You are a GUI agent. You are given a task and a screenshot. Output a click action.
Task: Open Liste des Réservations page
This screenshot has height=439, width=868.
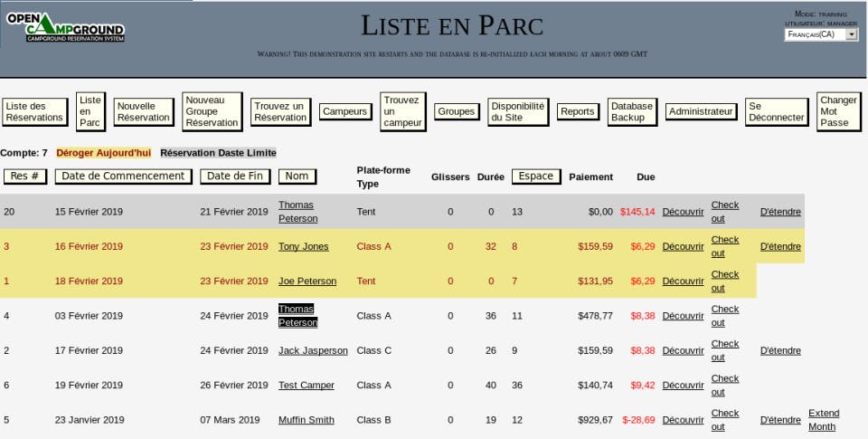pos(35,112)
